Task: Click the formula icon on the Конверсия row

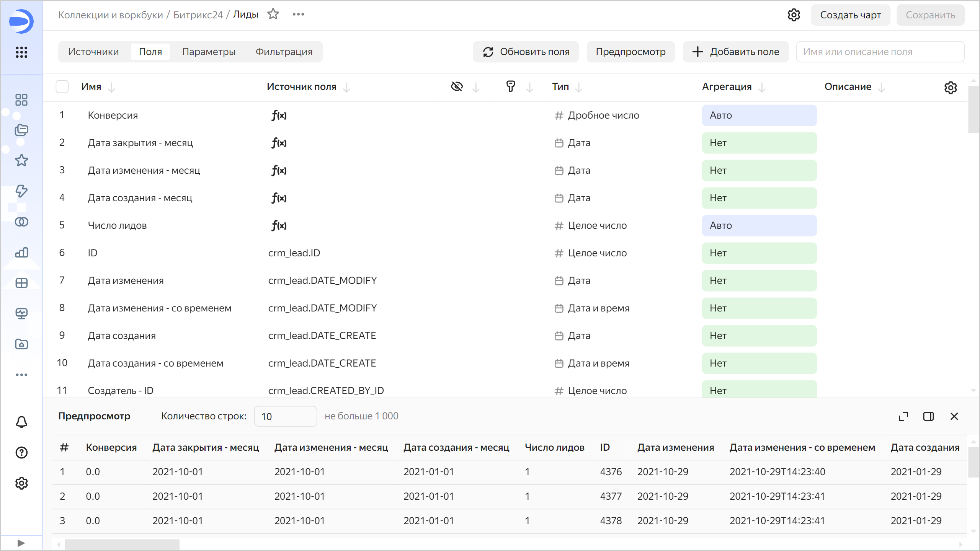Action: [x=279, y=116]
